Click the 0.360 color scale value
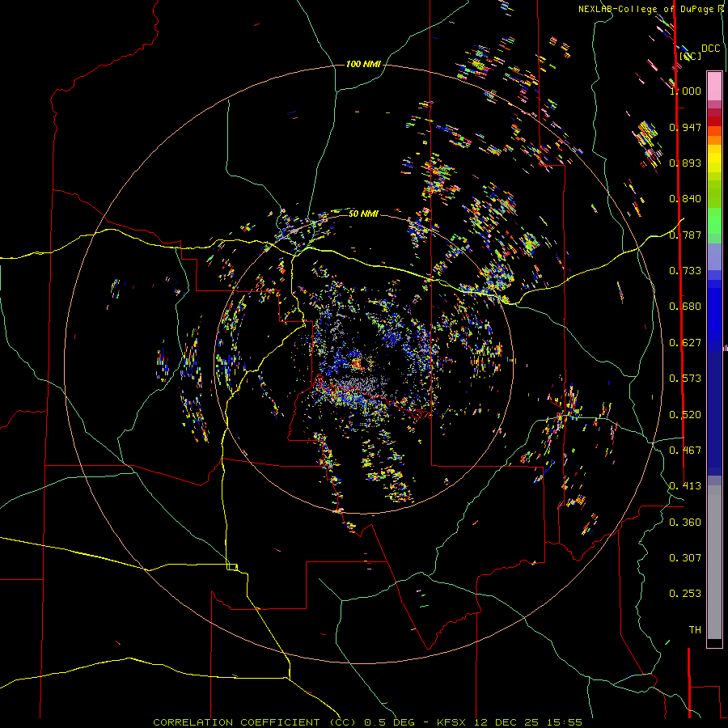728x728 pixels. [685, 523]
